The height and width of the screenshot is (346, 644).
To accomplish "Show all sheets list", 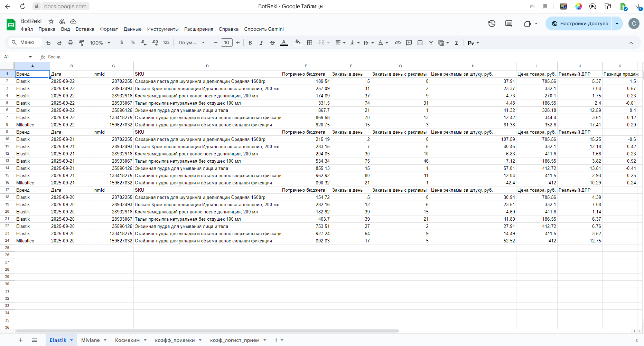I will 35,340.
